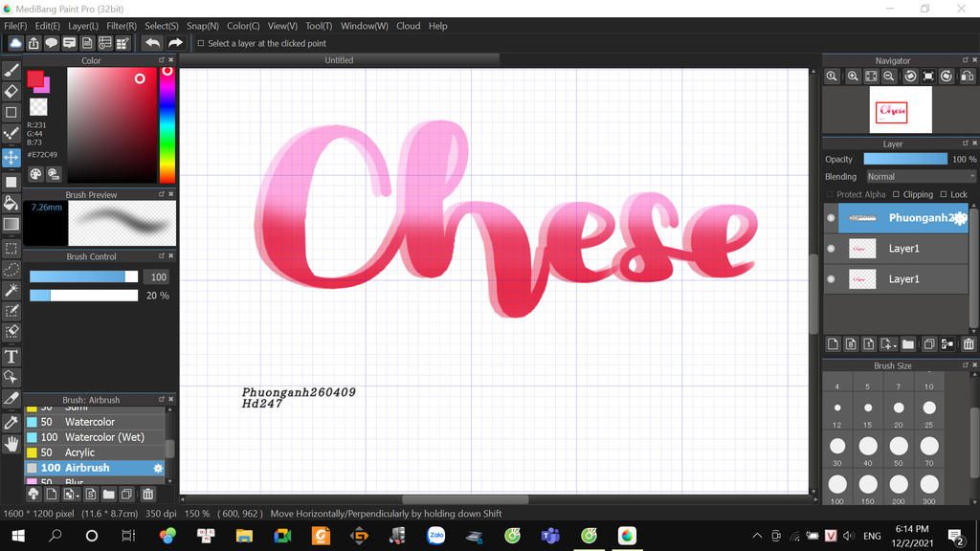This screenshot has height=551, width=980.
Task: Undock the Navigator panel
Action: 965,60
